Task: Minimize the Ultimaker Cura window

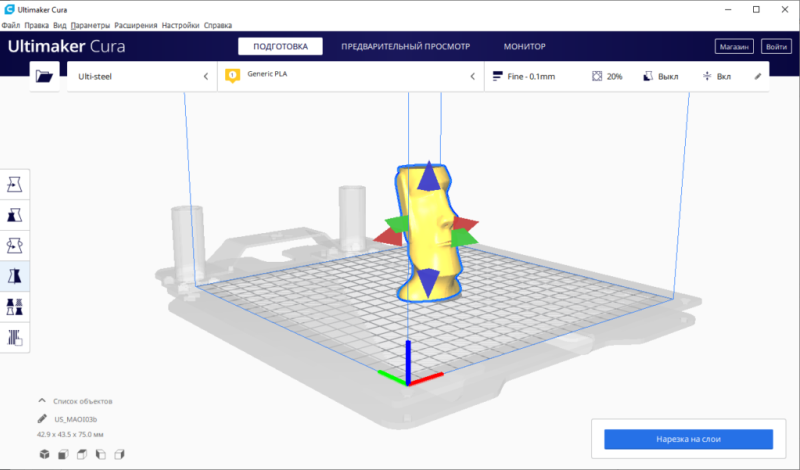Action: [728, 10]
